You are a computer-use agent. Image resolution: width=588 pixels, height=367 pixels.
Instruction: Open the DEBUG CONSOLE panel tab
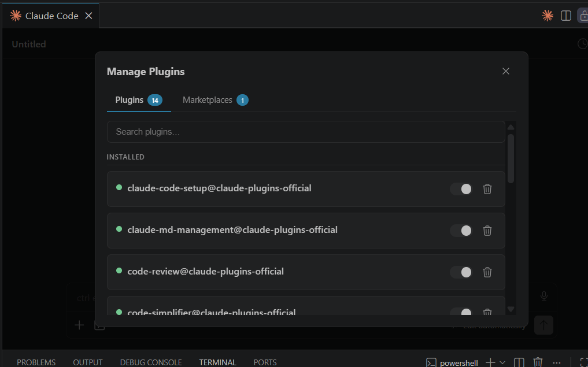(x=151, y=362)
